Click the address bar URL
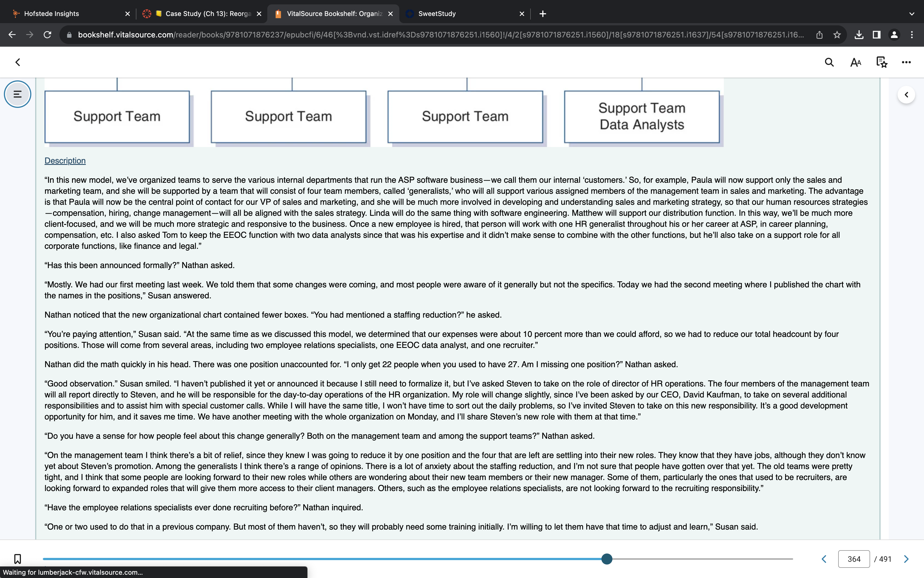 tap(441, 35)
